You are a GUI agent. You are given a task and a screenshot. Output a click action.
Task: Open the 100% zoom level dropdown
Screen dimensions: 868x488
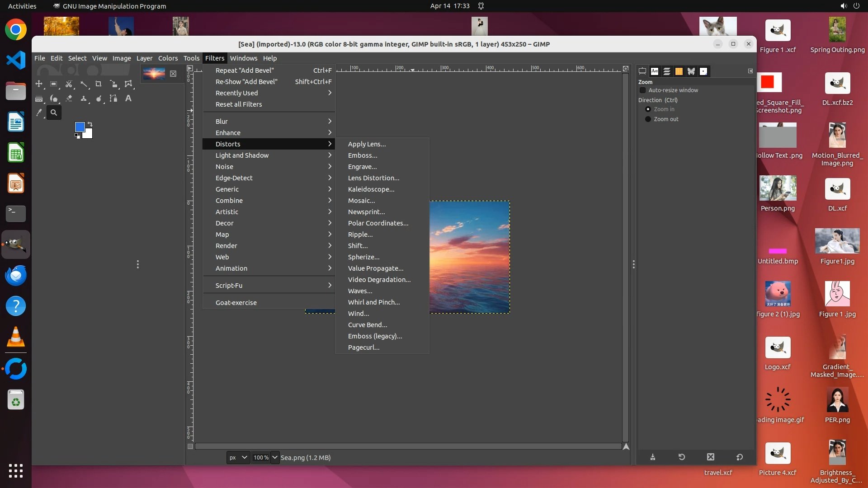(274, 457)
